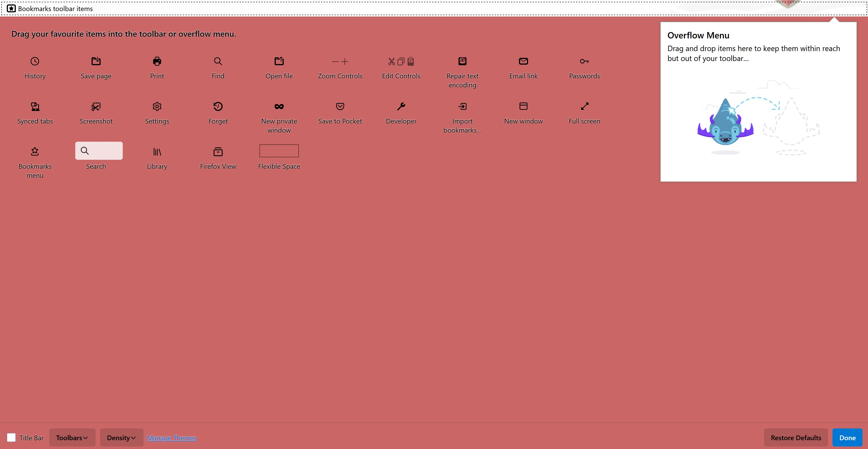Image resolution: width=868 pixels, height=449 pixels.
Task: Select the Save to Pocket icon
Action: point(340,106)
